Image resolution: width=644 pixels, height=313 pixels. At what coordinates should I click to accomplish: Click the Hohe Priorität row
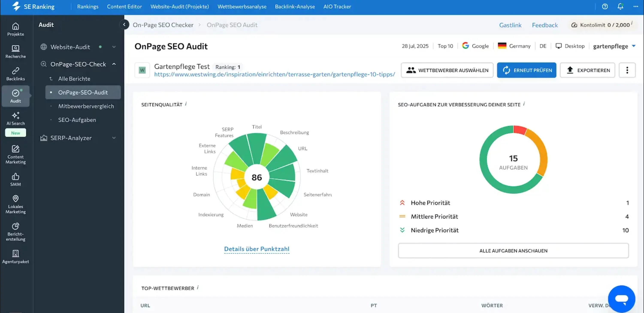point(513,203)
